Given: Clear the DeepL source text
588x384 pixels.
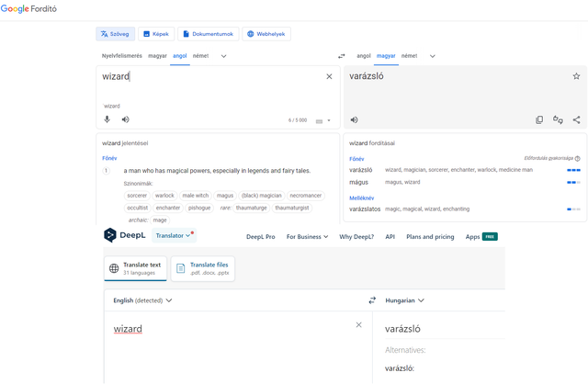Looking at the screenshot, I should coord(359,325).
